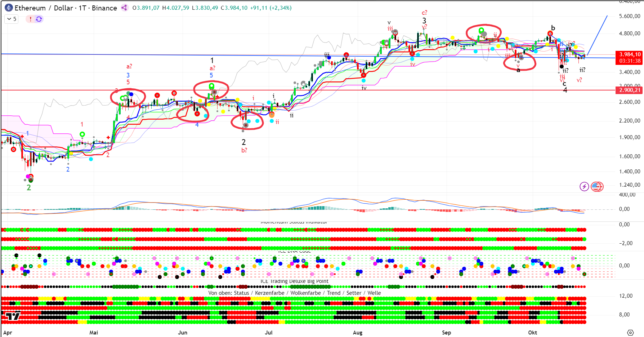Click the Aug label on the time axis

[x=358, y=332]
